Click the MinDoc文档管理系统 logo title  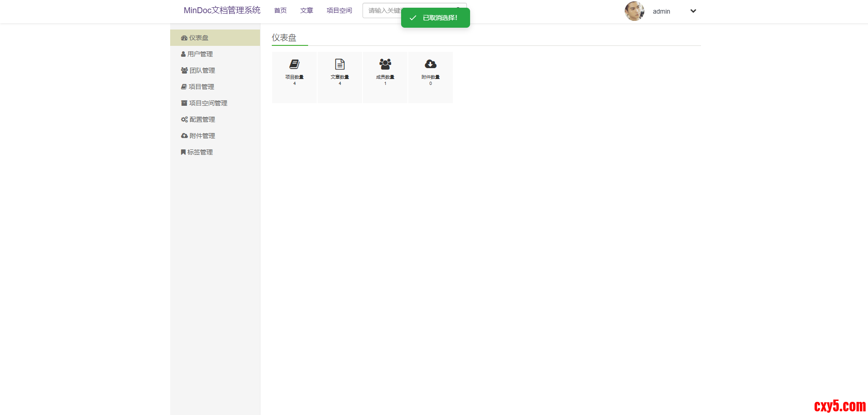point(222,10)
